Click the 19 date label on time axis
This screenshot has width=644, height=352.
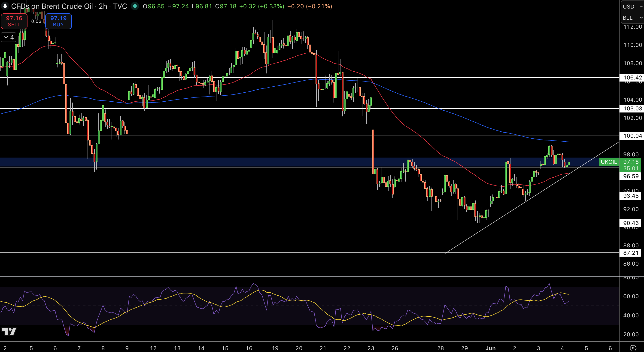275,348
